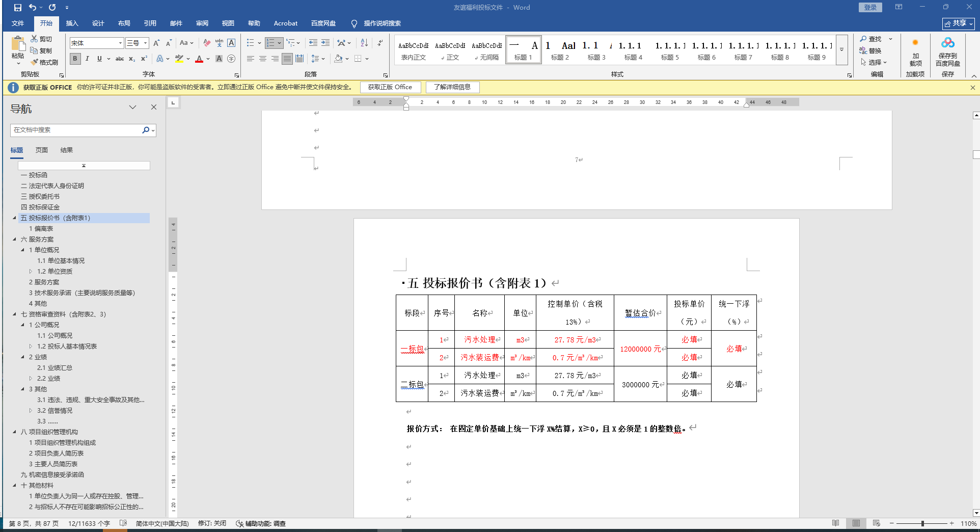Apply subscript formatting
This screenshot has width=980, height=532.
pyautogui.click(x=132, y=59)
